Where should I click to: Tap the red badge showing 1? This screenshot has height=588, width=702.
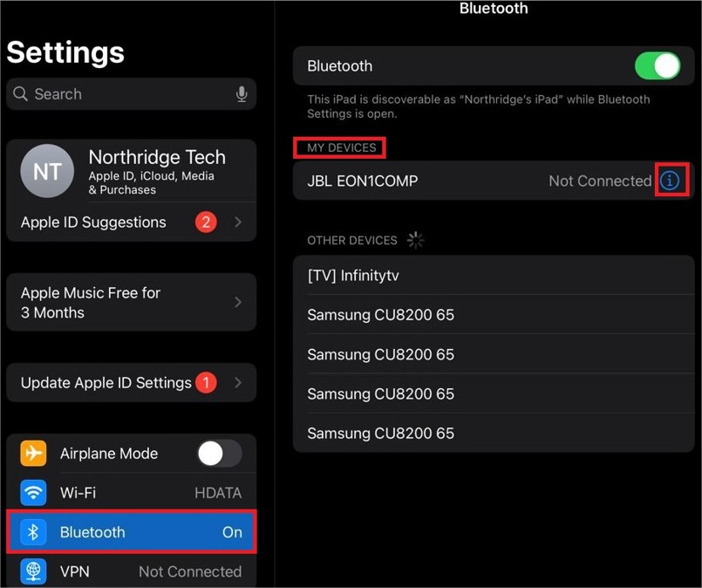click(x=206, y=382)
